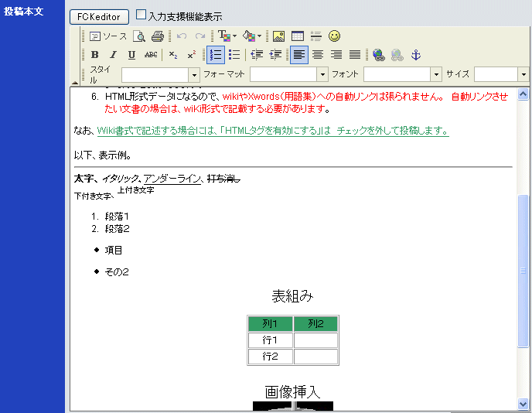
Task: Insert an image using the picture icon
Action: 278,36
